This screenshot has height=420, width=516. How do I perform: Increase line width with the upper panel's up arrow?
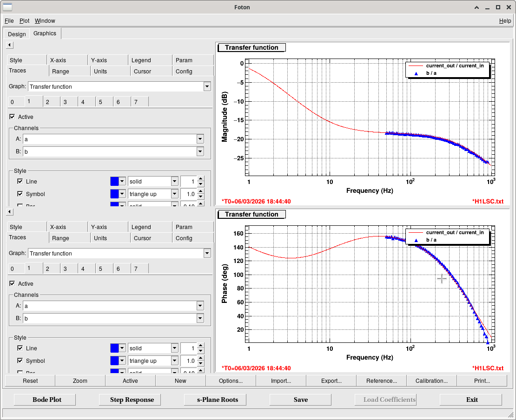click(200, 179)
